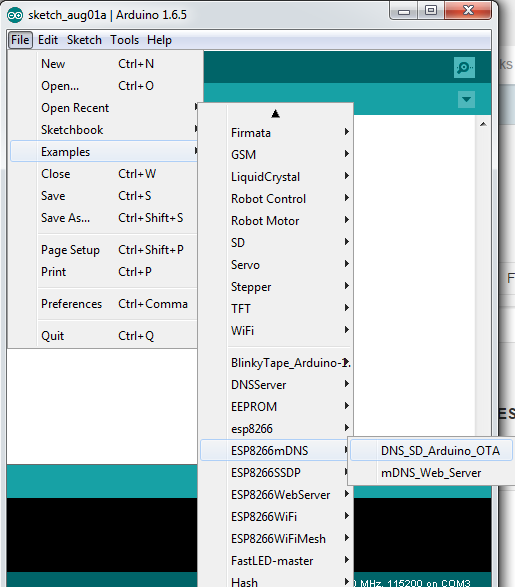Choose New from File menu

[x=103, y=64]
